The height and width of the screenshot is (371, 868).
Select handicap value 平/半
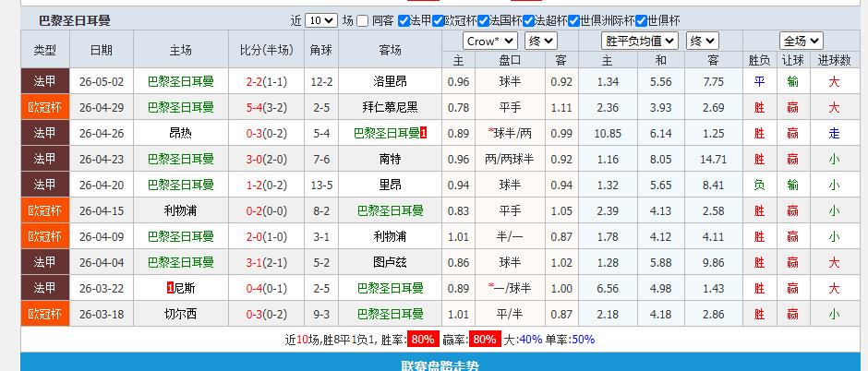pos(510,314)
